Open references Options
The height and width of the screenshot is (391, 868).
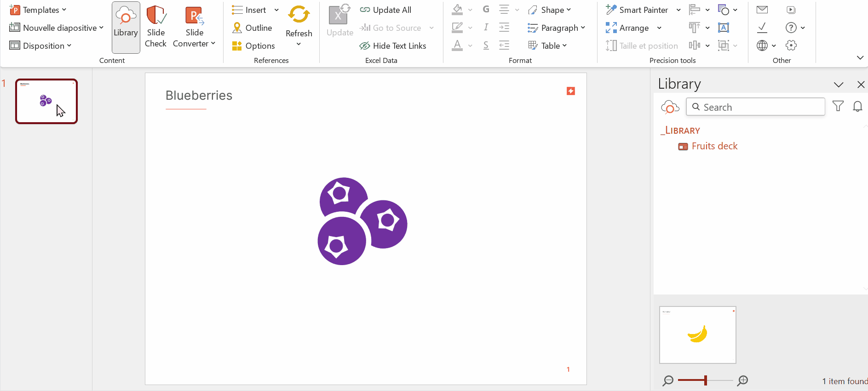[253, 45]
